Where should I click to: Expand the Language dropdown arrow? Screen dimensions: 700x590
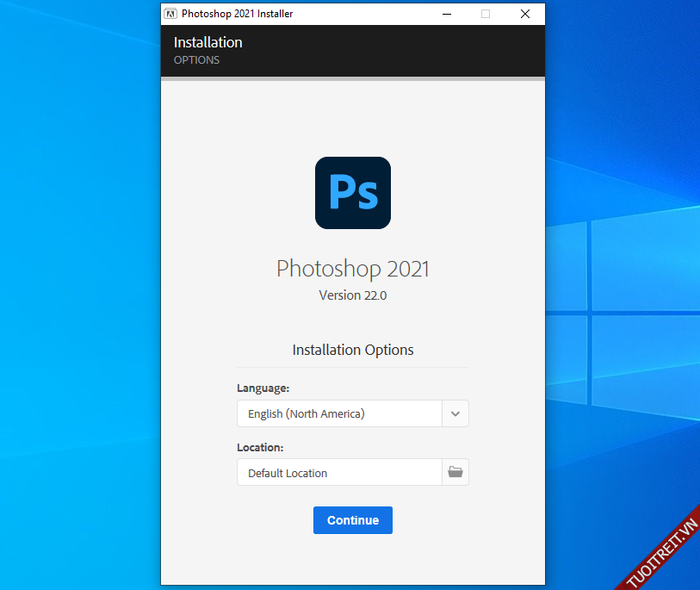[455, 413]
